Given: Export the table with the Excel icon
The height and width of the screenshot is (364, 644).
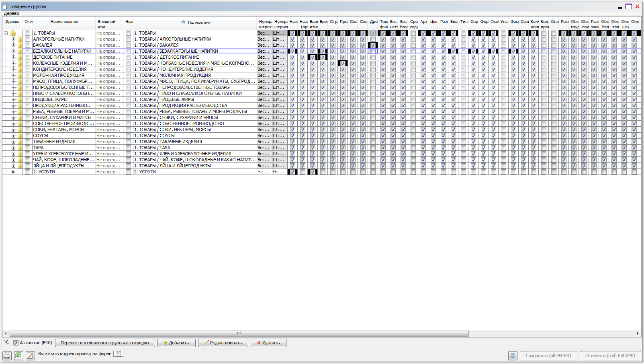Looking at the screenshot, I should 18,356.
